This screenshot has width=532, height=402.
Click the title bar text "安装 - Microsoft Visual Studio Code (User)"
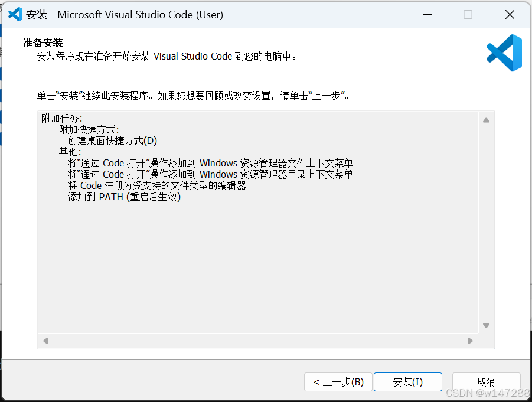point(125,15)
